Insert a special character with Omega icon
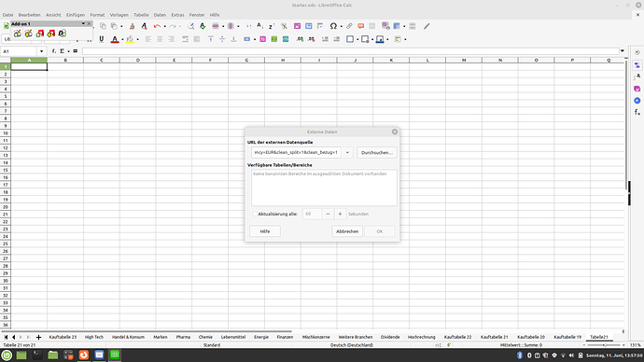The width and height of the screenshot is (644, 362). (x=333, y=26)
